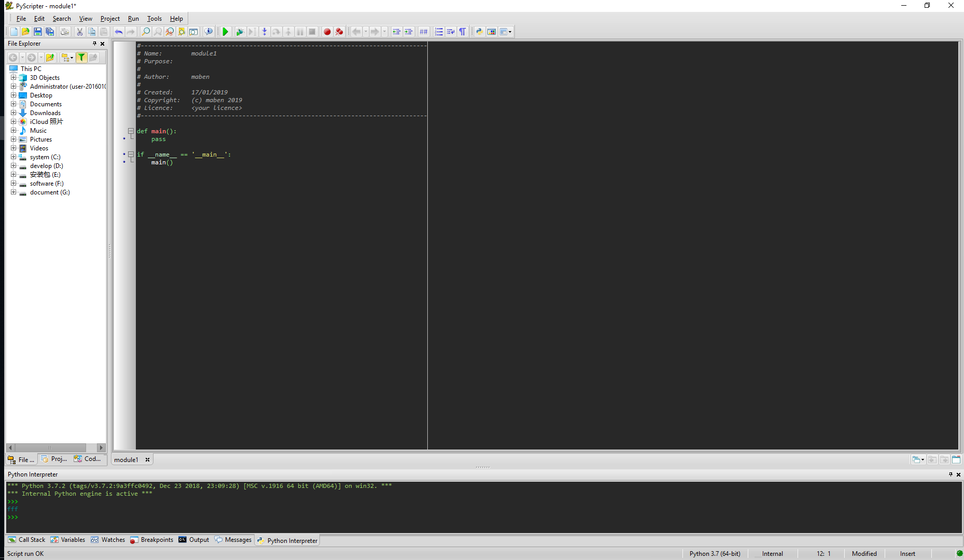Click the Python icon in toolbar

tap(480, 32)
